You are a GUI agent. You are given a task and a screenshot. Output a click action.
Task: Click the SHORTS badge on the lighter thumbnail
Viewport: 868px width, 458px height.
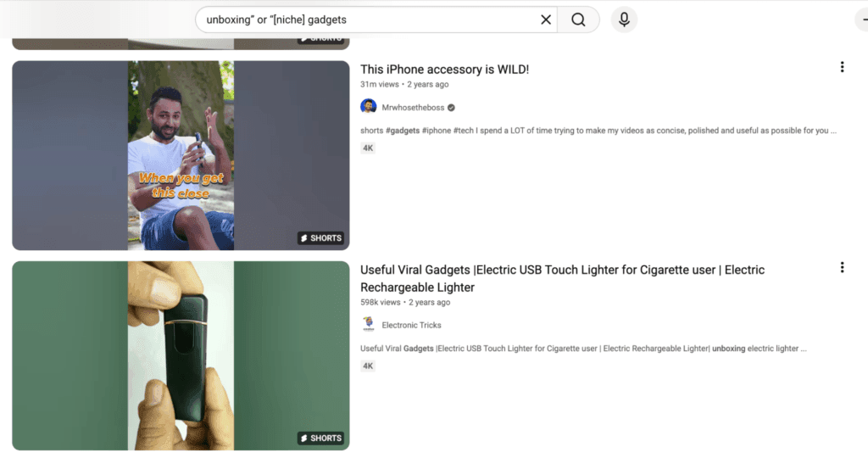pyautogui.click(x=320, y=438)
